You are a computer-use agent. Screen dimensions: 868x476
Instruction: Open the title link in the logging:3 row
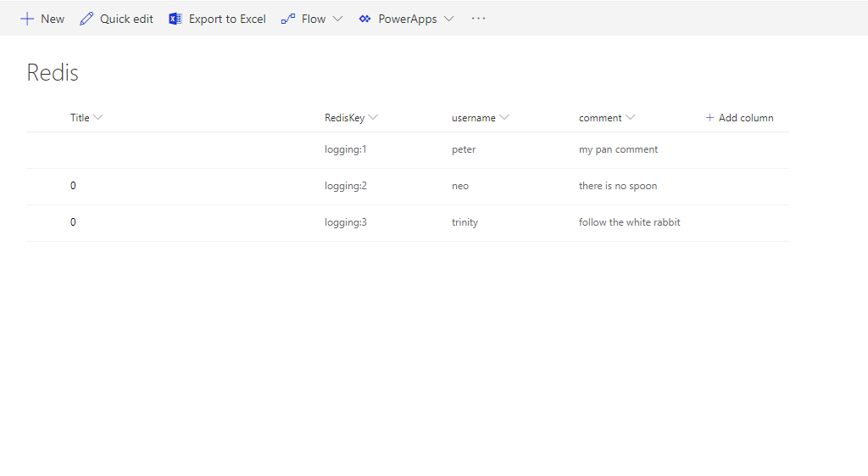(x=73, y=222)
